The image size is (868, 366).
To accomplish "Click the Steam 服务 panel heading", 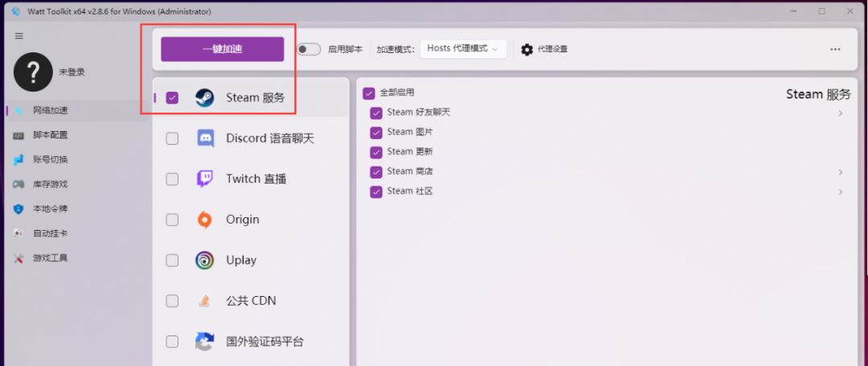I will [x=819, y=94].
